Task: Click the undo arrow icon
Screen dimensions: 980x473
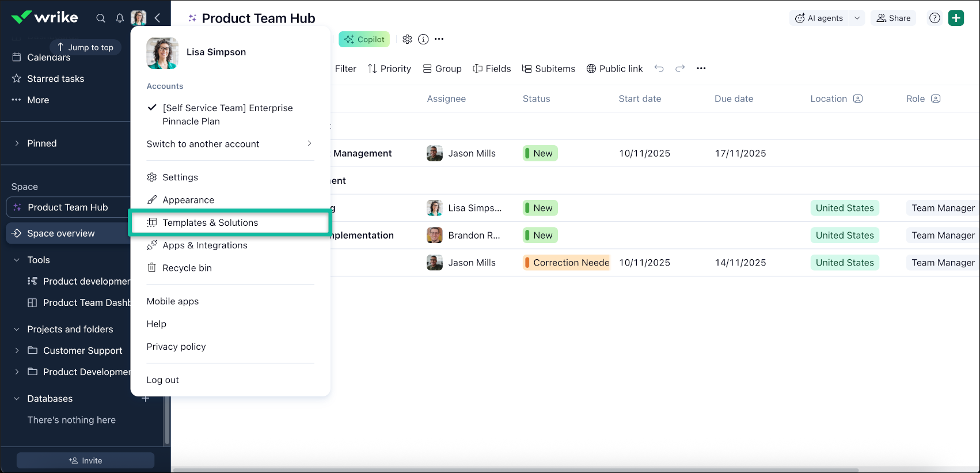Action: click(659, 69)
